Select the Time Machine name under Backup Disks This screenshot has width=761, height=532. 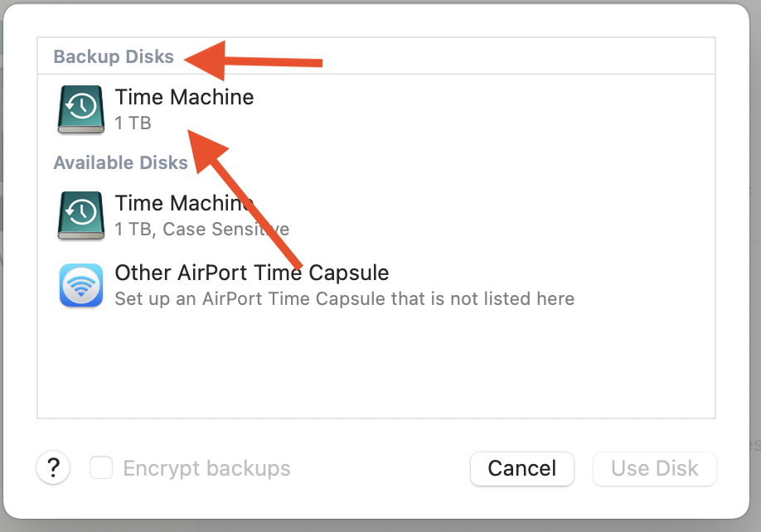pos(184,97)
